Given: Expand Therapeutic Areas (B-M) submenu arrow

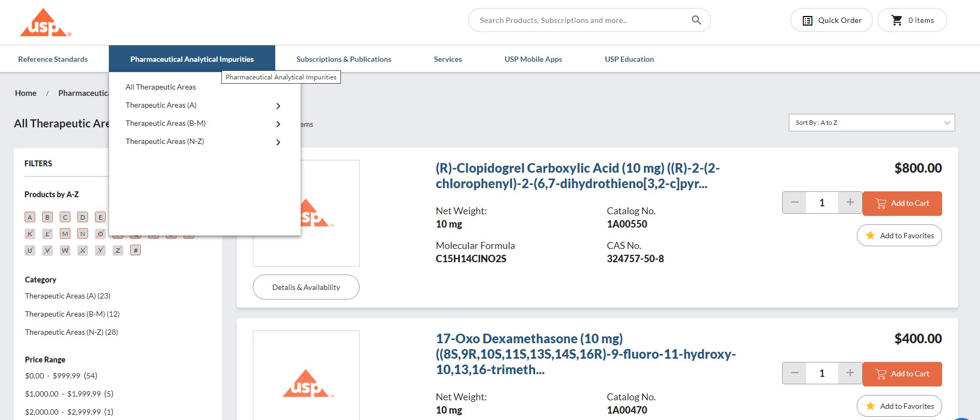Looking at the screenshot, I should [278, 124].
